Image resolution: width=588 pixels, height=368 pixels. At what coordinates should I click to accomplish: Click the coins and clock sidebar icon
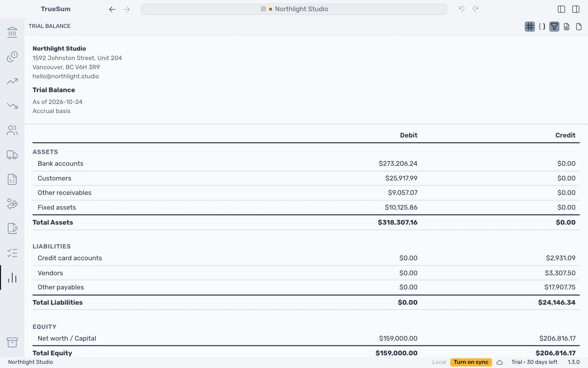(12, 57)
